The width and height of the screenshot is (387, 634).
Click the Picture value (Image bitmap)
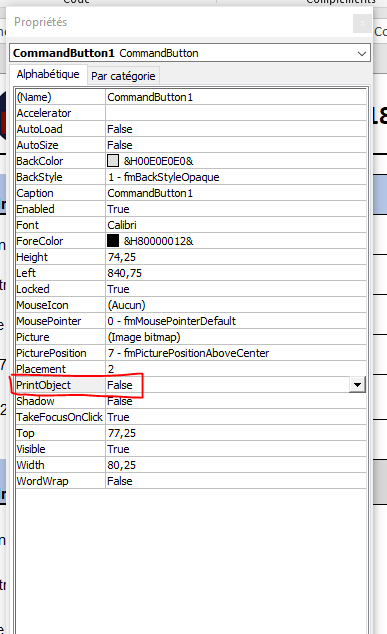(144, 337)
